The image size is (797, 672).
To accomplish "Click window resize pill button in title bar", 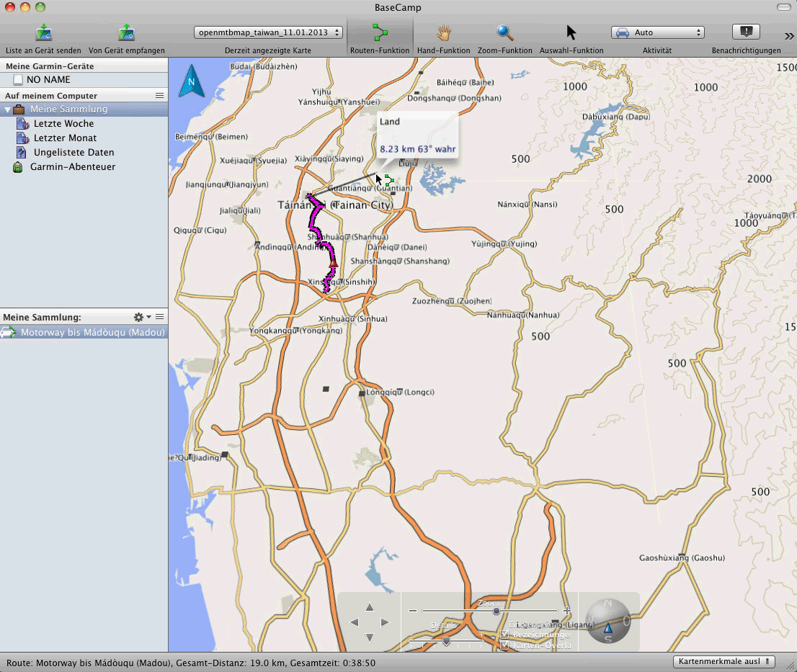I will pos(784,7).
